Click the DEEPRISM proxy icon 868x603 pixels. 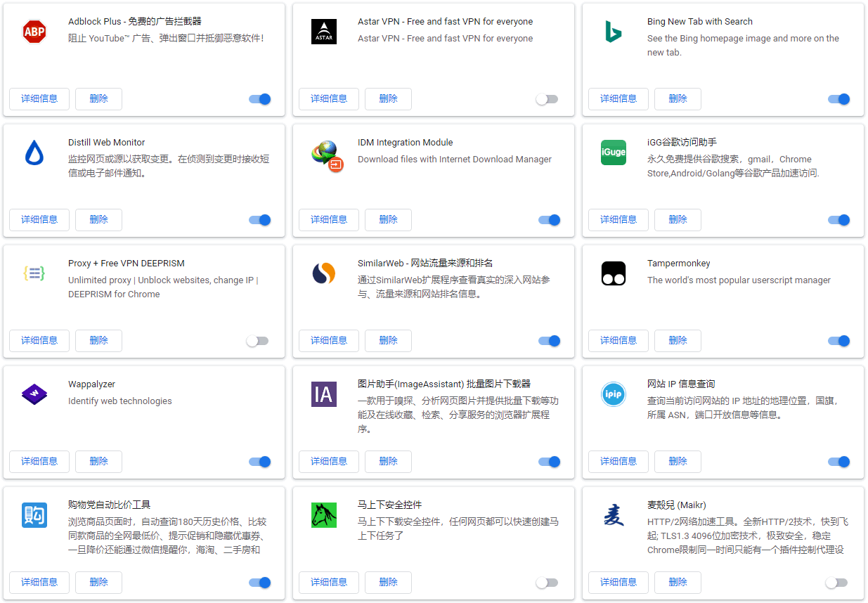click(34, 273)
